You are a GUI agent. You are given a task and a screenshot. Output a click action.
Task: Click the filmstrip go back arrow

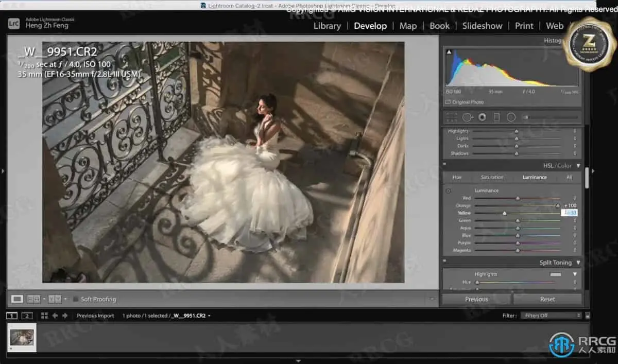55,316
